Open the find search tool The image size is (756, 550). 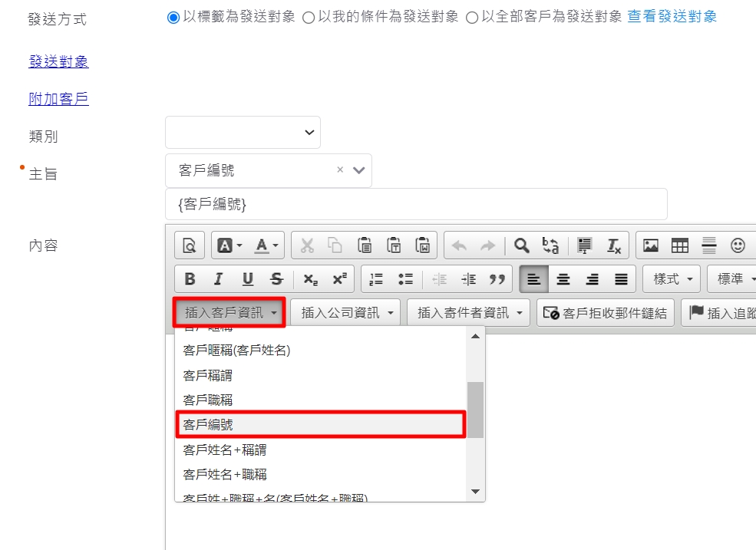coord(522,245)
